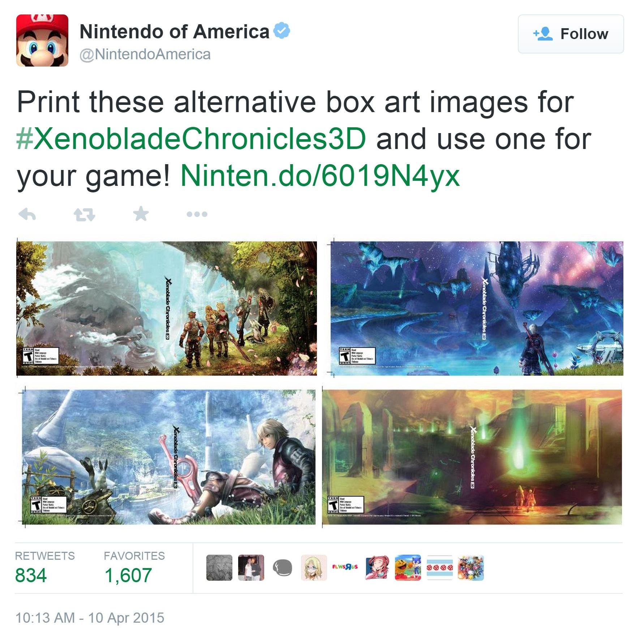
Task: Show the 1,607 favorites list
Action: [x=134, y=567]
